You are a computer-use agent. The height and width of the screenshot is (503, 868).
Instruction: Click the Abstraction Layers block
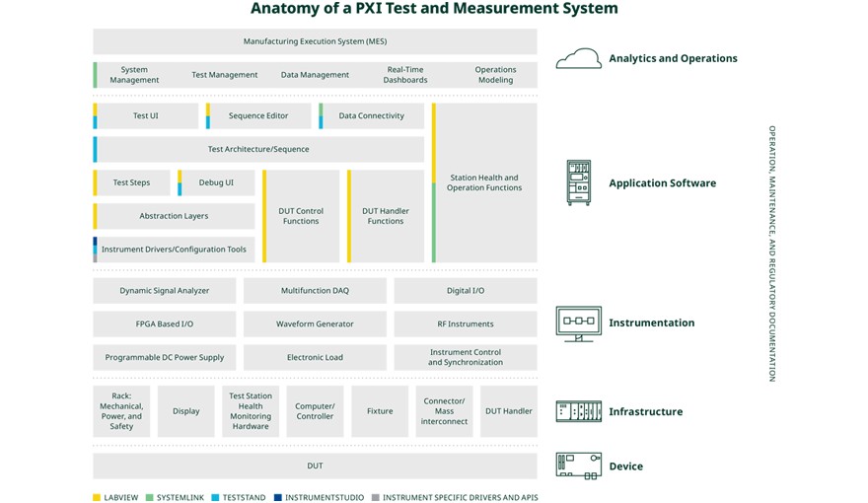click(x=174, y=216)
